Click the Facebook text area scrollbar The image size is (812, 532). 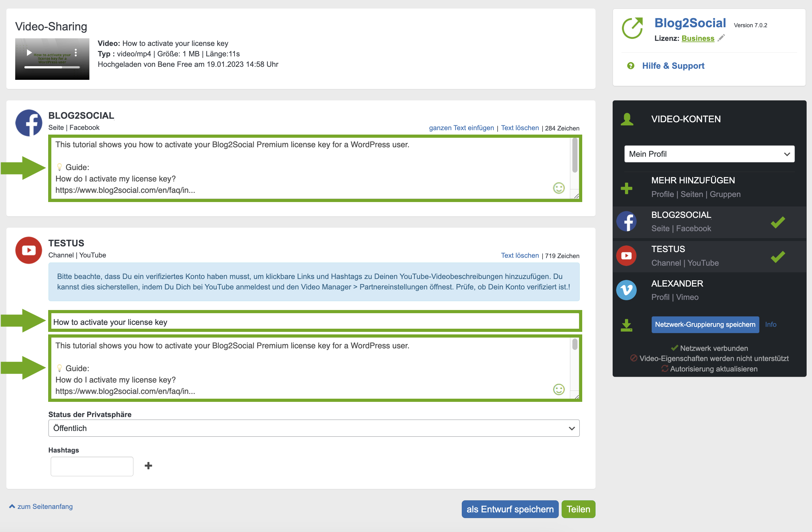click(575, 155)
